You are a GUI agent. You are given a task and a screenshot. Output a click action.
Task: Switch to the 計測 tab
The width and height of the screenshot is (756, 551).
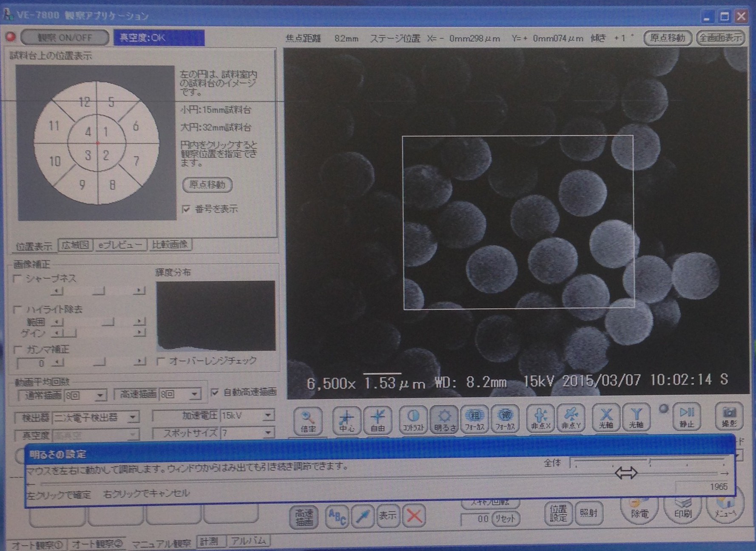coord(210,541)
